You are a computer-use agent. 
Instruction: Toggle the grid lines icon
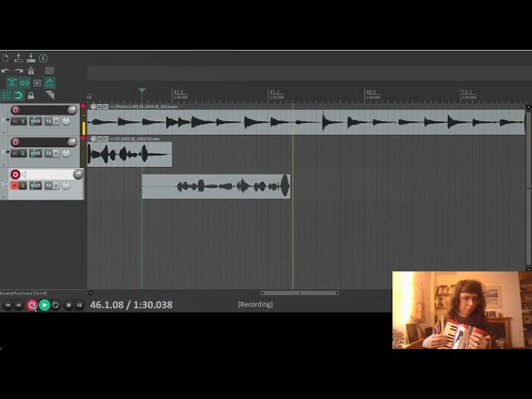(6, 96)
